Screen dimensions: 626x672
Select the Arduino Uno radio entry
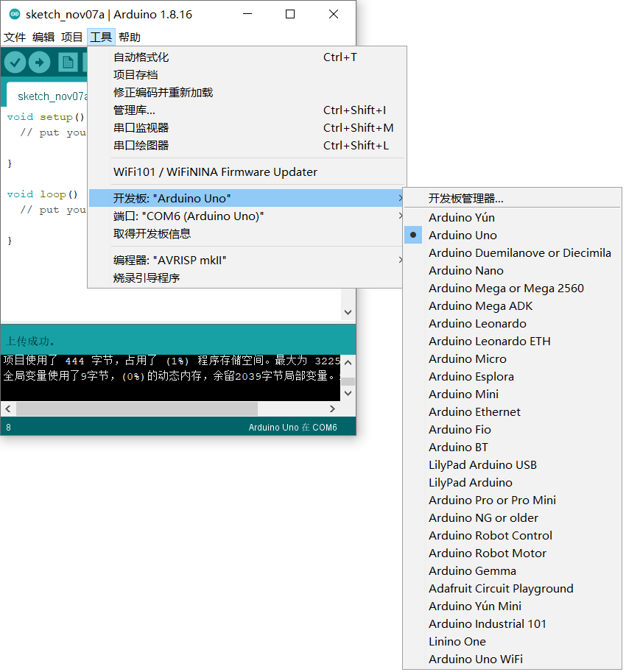point(513,236)
